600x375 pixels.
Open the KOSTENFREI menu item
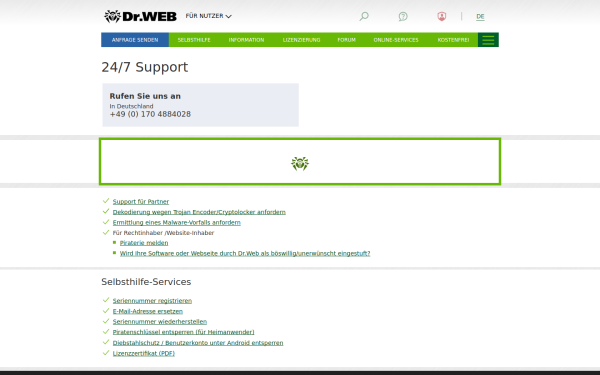coord(453,40)
